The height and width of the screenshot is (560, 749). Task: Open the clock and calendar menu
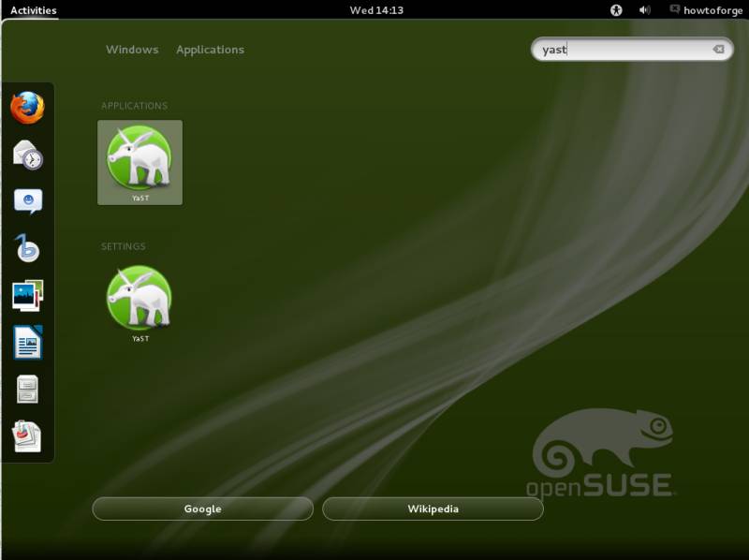pyautogui.click(x=376, y=10)
